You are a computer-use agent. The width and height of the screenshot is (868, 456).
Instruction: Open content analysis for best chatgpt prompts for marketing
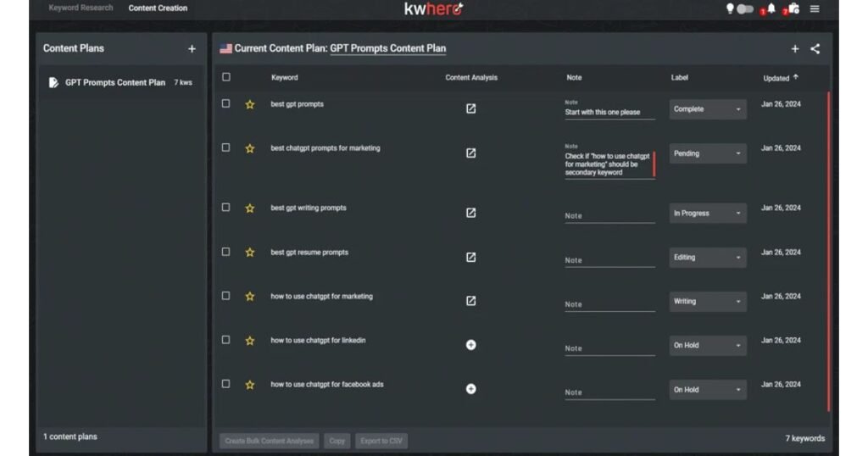pyautogui.click(x=470, y=153)
